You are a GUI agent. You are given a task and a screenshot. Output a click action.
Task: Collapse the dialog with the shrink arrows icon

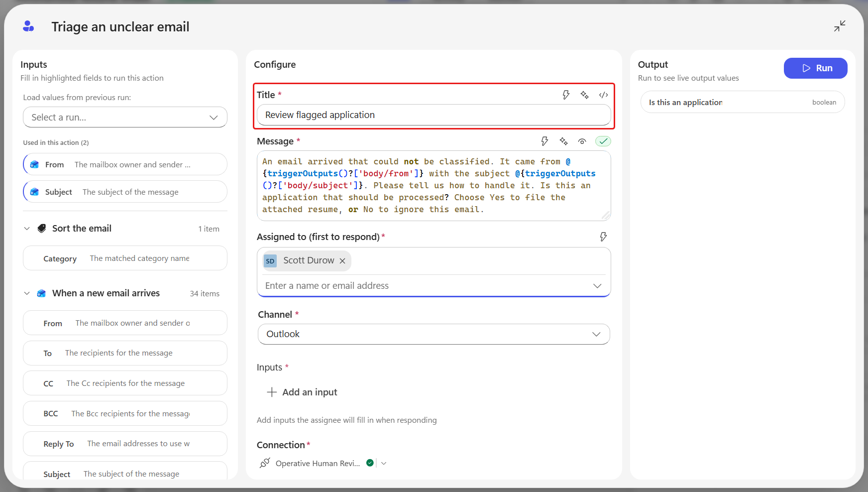click(840, 26)
